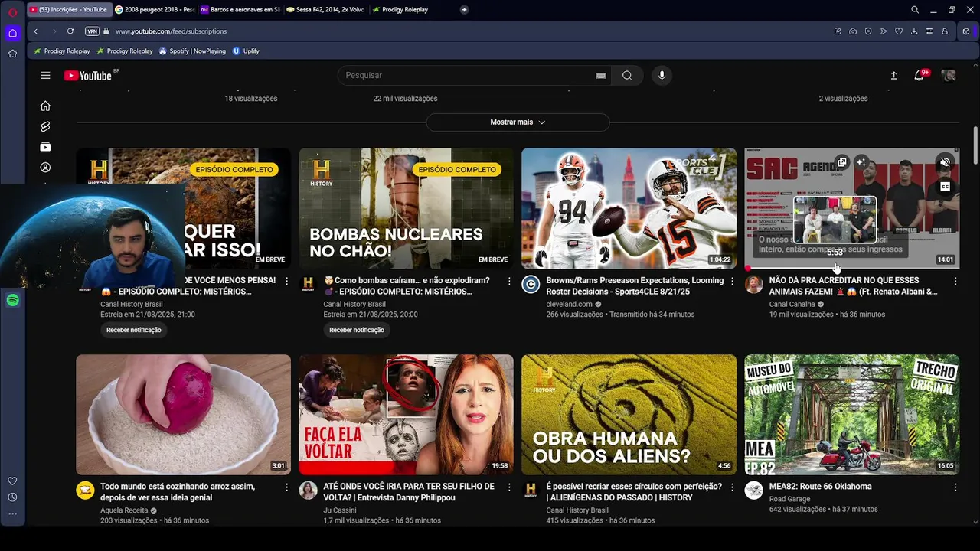Open options menu for É possível recriar esses círculos

(x=732, y=487)
